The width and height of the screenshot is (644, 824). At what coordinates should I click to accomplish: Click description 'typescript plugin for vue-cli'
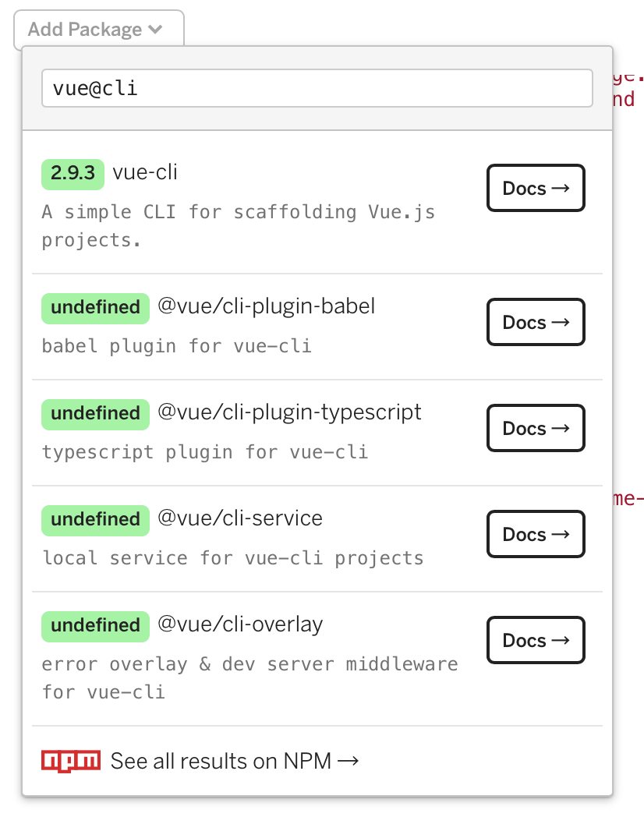205,452
